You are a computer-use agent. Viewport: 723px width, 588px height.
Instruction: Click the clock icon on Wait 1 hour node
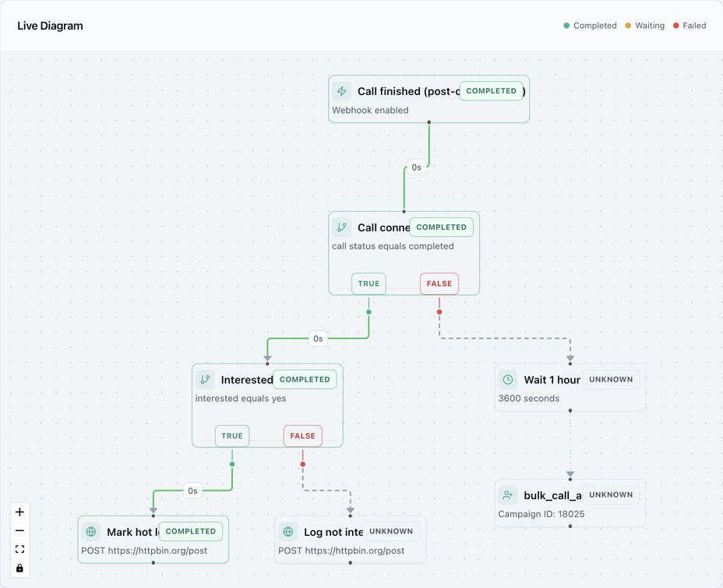pos(508,379)
